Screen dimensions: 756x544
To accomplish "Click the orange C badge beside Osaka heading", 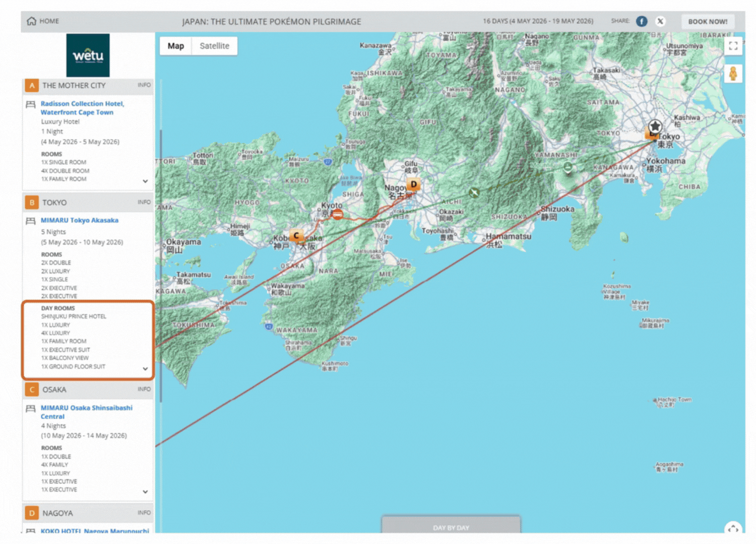I will [32, 389].
